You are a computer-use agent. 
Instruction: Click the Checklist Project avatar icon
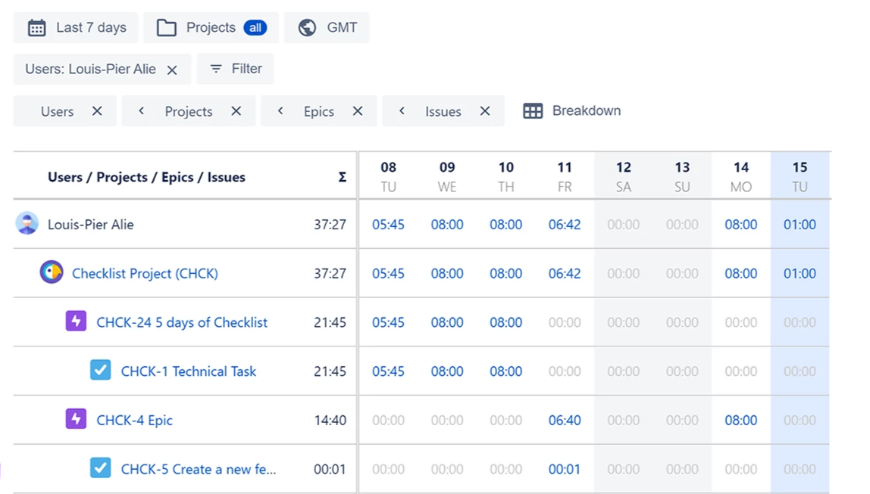(51, 272)
